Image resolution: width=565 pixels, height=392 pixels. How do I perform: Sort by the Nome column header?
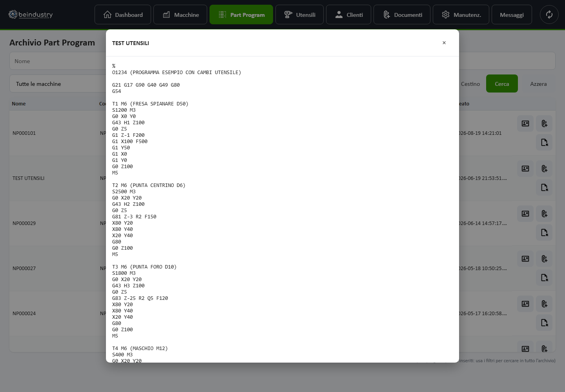18,103
